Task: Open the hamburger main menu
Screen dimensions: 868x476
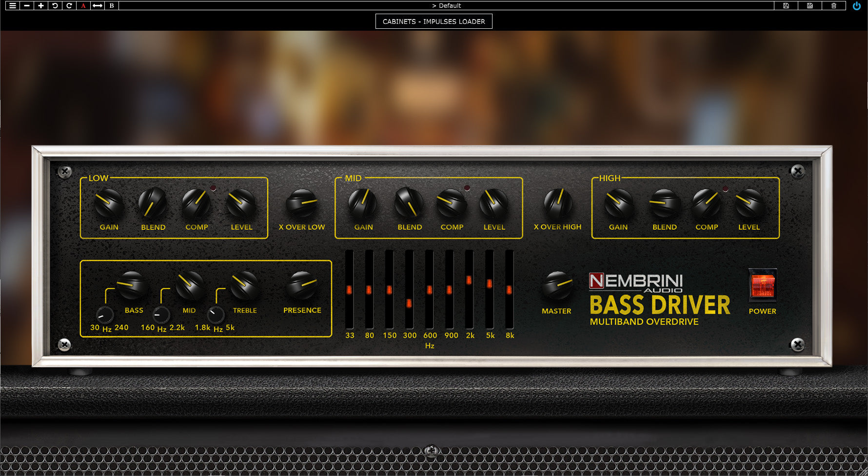Action: (x=13, y=5)
